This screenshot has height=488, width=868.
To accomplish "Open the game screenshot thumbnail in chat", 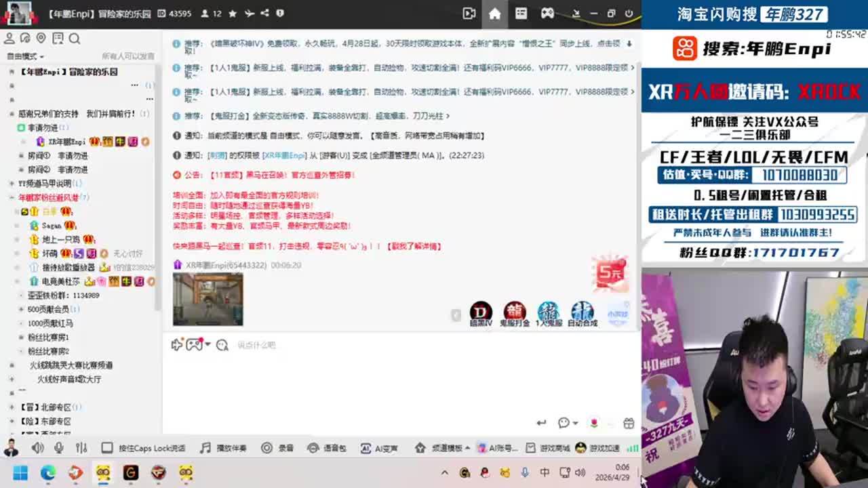I will tap(208, 299).
